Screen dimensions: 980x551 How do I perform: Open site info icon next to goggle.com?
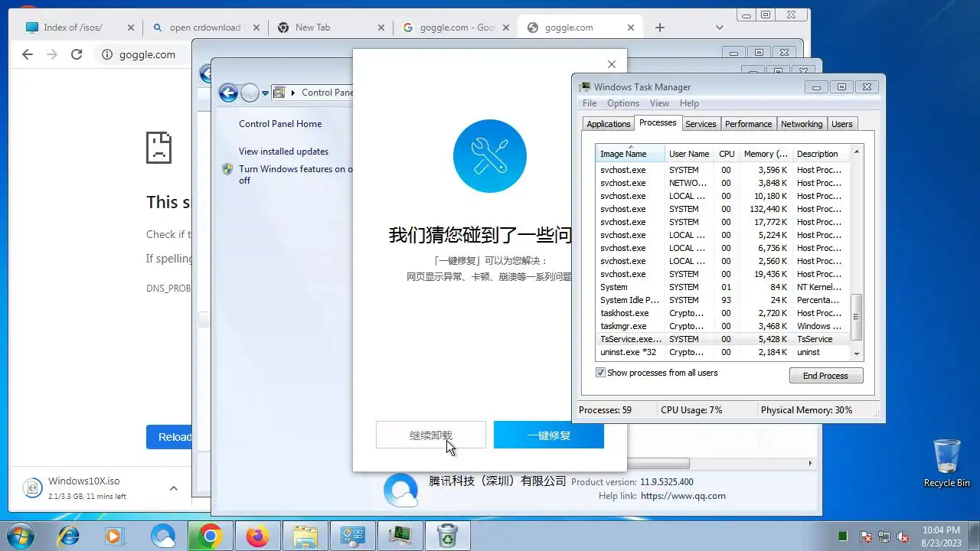tap(107, 54)
